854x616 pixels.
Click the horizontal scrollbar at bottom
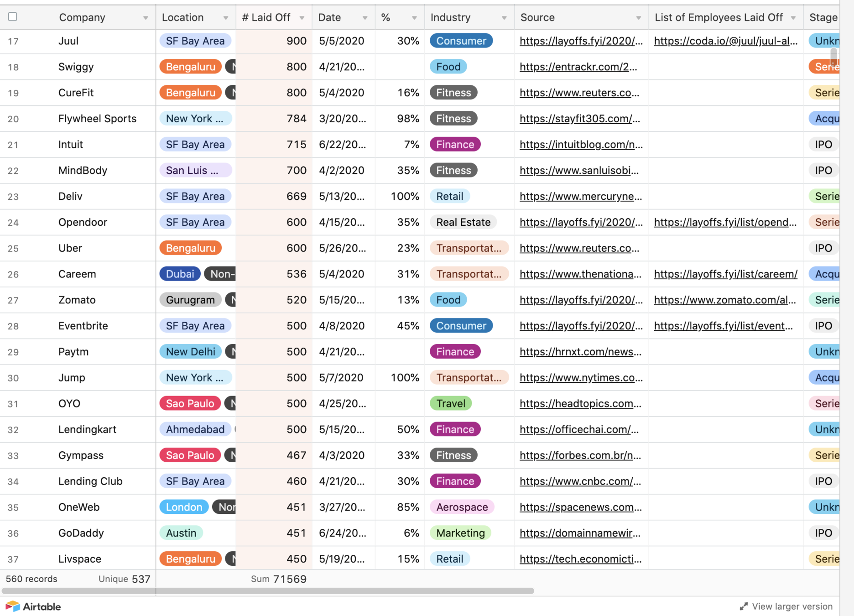pyautogui.click(x=267, y=591)
